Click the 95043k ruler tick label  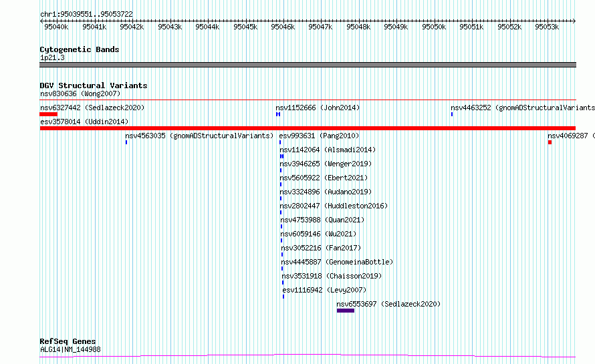(170, 27)
